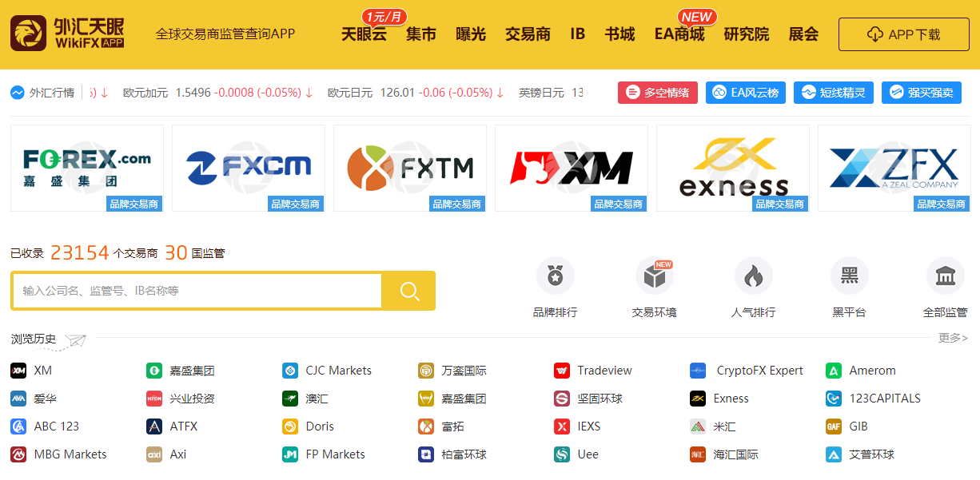Viewport: 980px width, 480px height.
Task: Click the 爱华 broker icon
Action: tap(18, 399)
